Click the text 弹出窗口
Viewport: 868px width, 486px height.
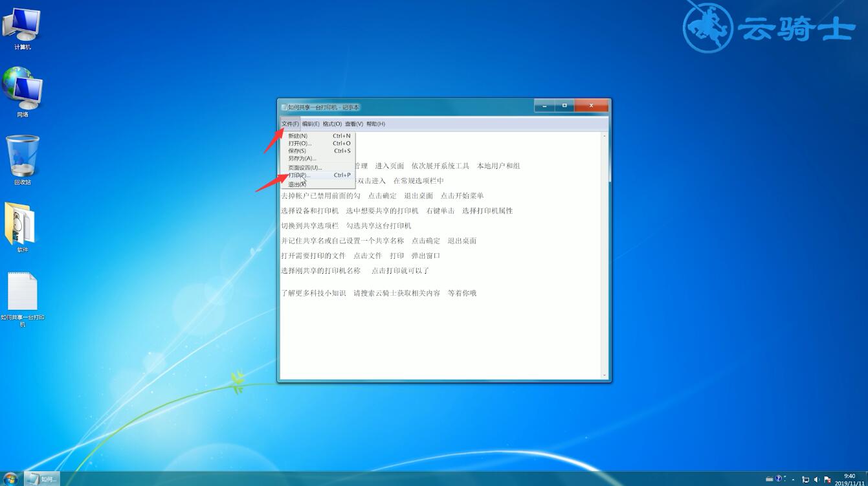[x=426, y=256]
